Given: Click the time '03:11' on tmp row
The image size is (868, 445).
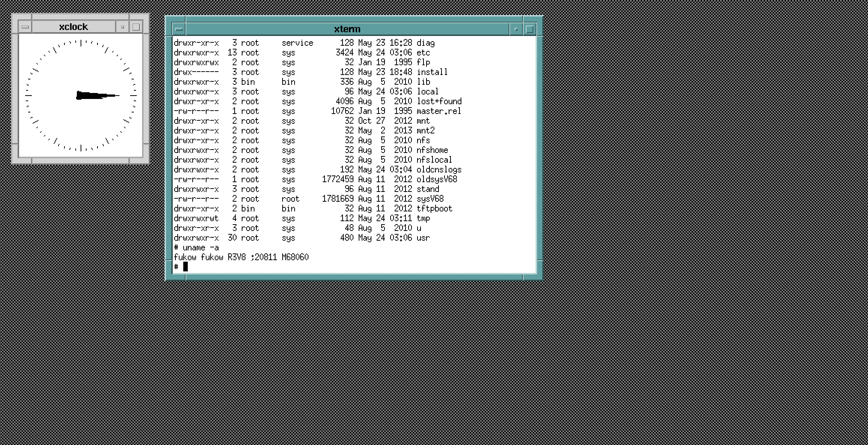Looking at the screenshot, I should pos(401,218).
